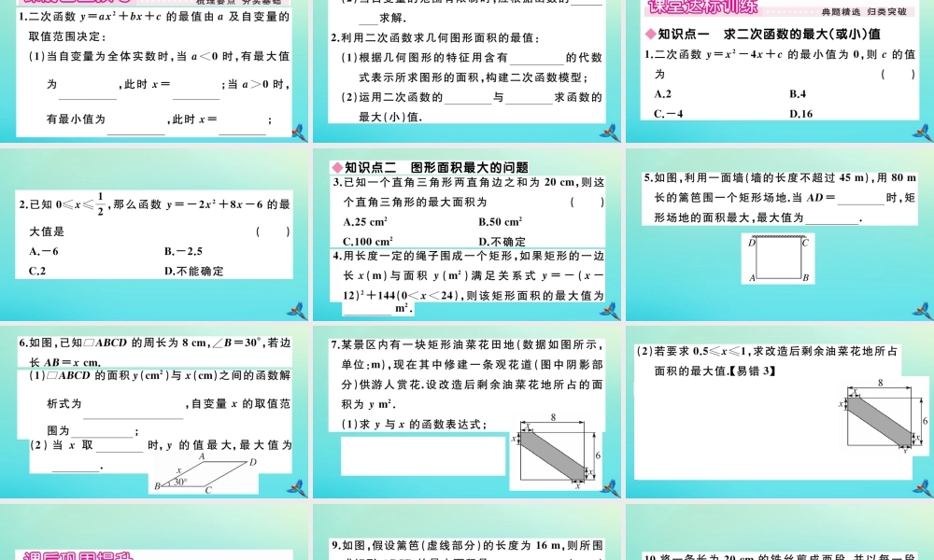Click the line (1)当自变量为全体实数时,当 a<0 时,有最大值
Viewport: 934px width, 560px height.
[160, 57]
